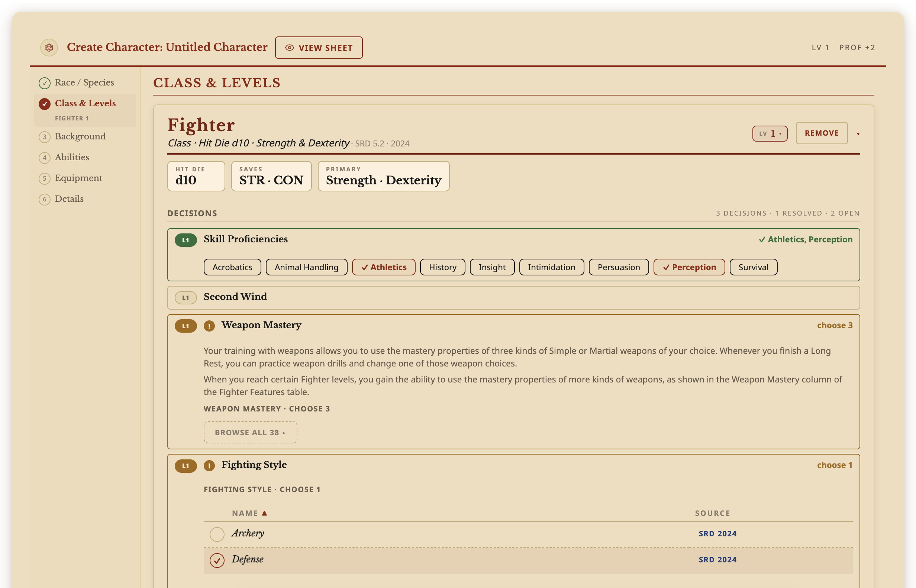Select the Archery fighting style radio
The width and height of the screenshot is (916, 588).
pos(217,534)
